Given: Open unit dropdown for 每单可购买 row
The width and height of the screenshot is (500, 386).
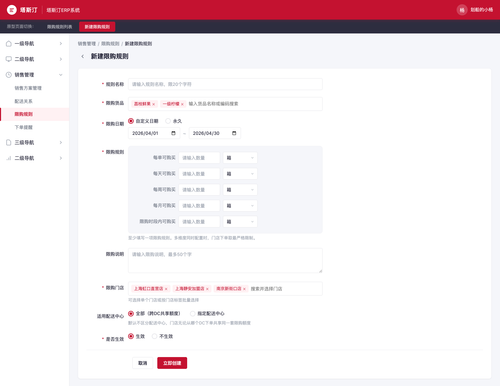Looking at the screenshot, I should coord(240,158).
